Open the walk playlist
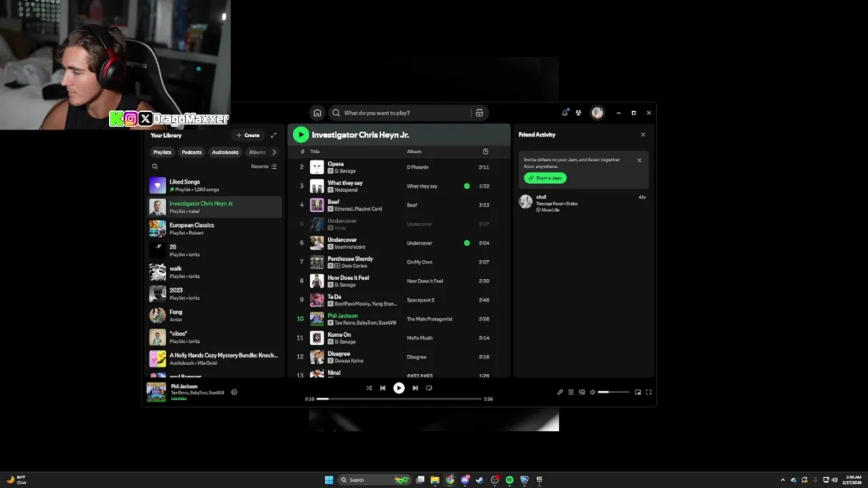868x488 pixels. [216, 272]
